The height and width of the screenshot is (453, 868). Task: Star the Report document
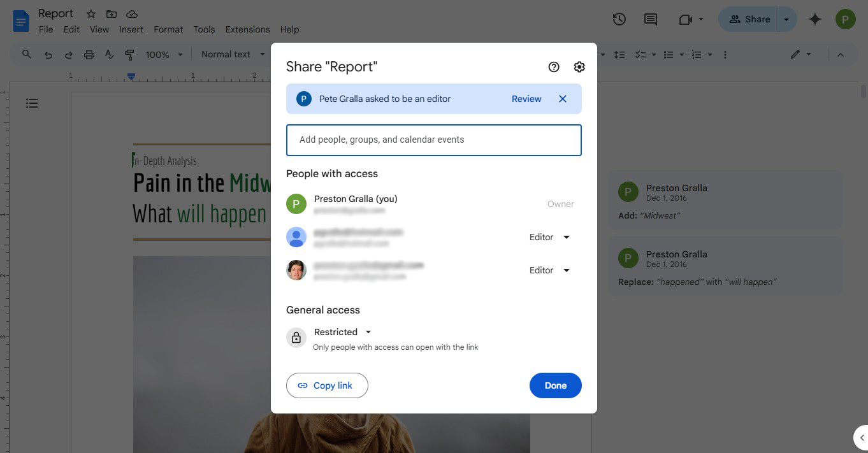click(90, 13)
